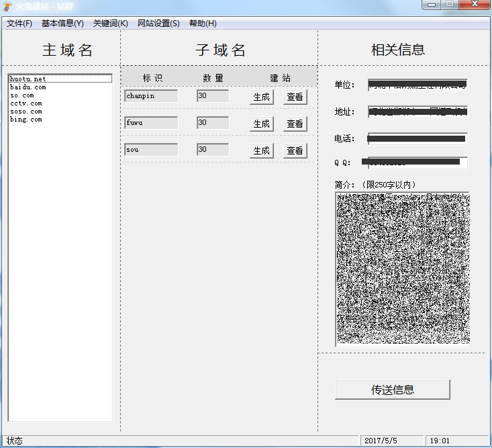The height and width of the screenshot is (448, 492).
Task: Select bing.com in domain list
Action: (26, 120)
